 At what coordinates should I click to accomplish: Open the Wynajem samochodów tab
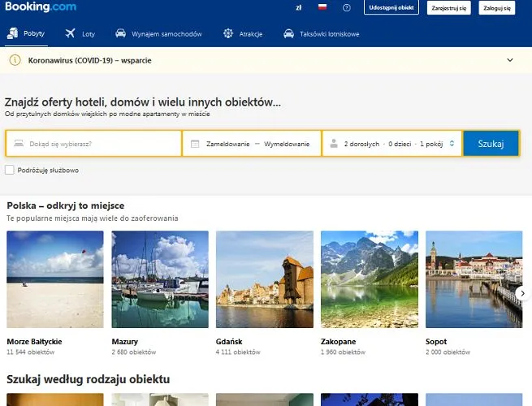tap(158, 33)
